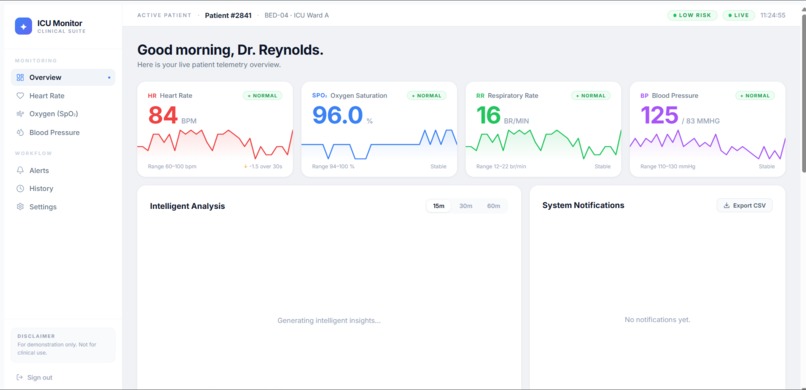The image size is (806, 390).
Task: Click the Oxygen (SpO₂) sidebar icon
Action: [x=20, y=114]
